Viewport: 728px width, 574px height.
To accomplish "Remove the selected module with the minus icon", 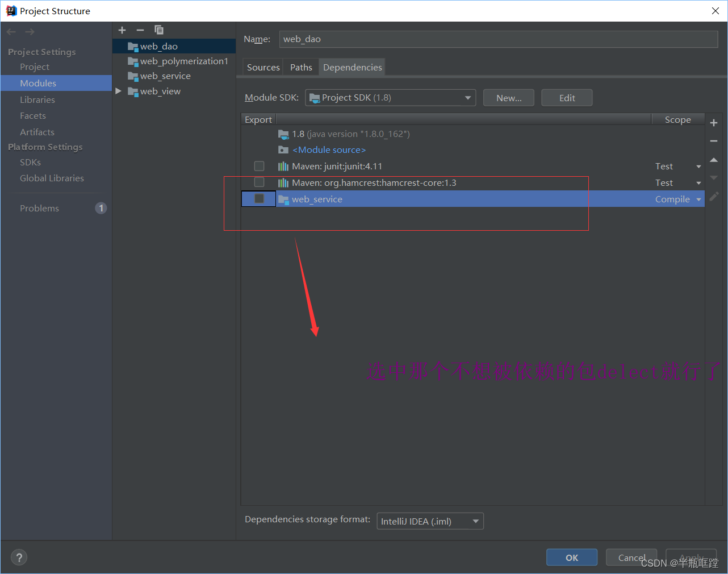I will pos(140,30).
